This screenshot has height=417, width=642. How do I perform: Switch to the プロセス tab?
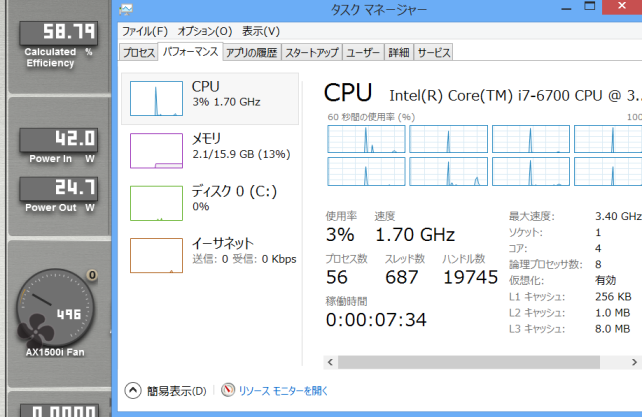click(x=138, y=52)
